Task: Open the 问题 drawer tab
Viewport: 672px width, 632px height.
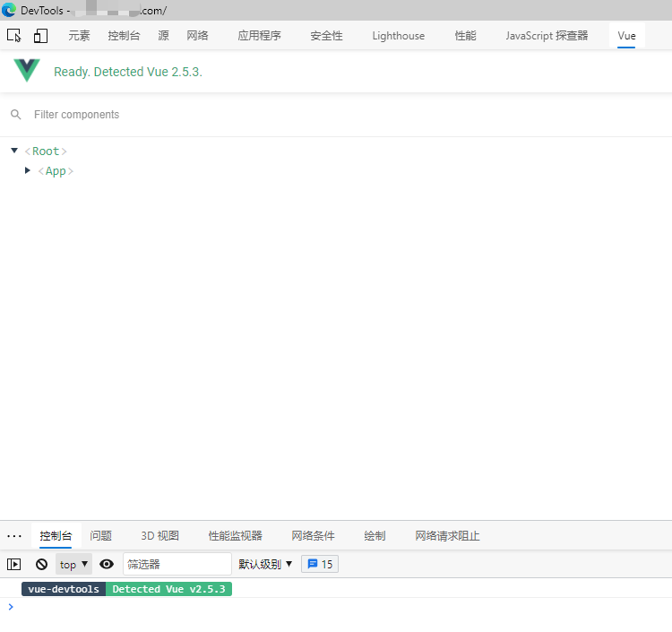Action: (101, 536)
